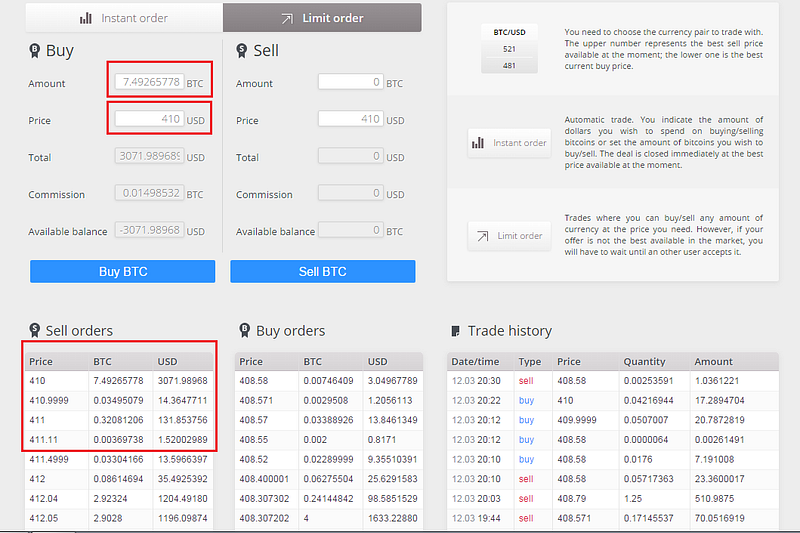Select sell order row priced 412.04

click(x=119, y=499)
